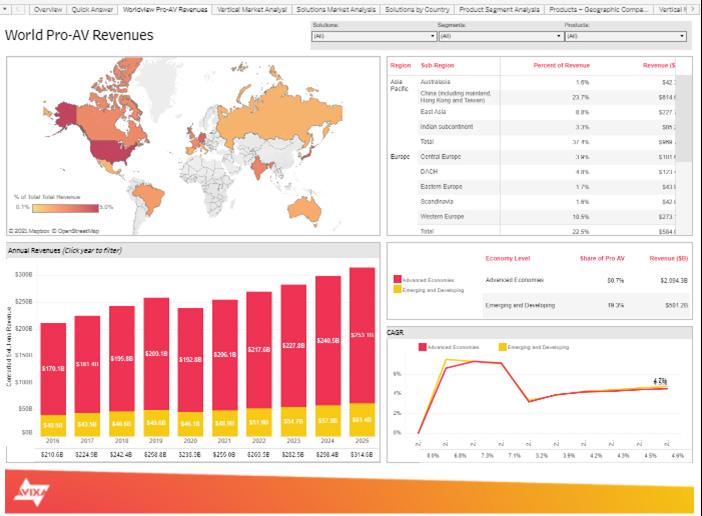Screen dimensions: 702x516
Task: Open the Solutions filter dropdown
Action: (374, 36)
